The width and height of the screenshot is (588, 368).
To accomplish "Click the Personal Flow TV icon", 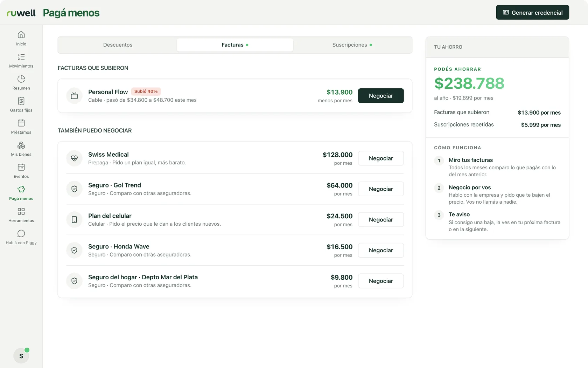I will (x=74, y=96).
